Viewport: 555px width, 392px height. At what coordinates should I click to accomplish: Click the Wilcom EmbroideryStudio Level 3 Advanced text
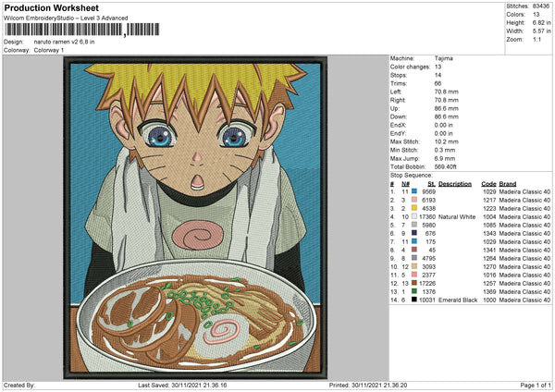click(x=66, y=18)
